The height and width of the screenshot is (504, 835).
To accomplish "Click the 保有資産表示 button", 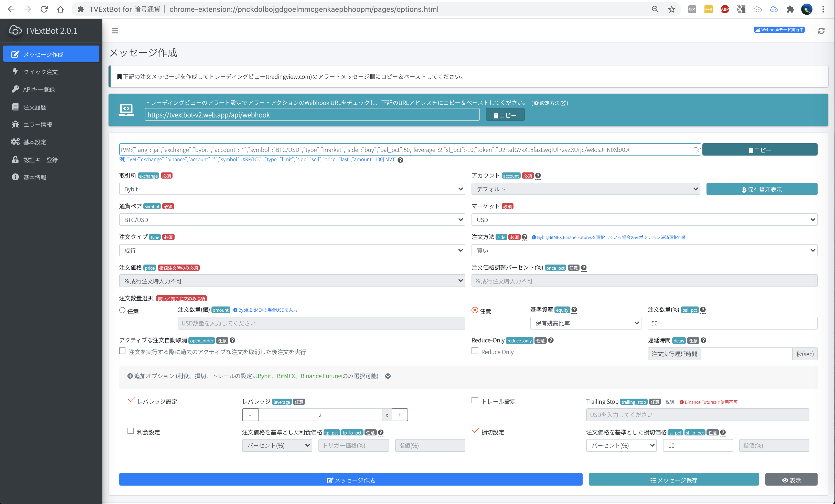I will click(x=762, y=189).
